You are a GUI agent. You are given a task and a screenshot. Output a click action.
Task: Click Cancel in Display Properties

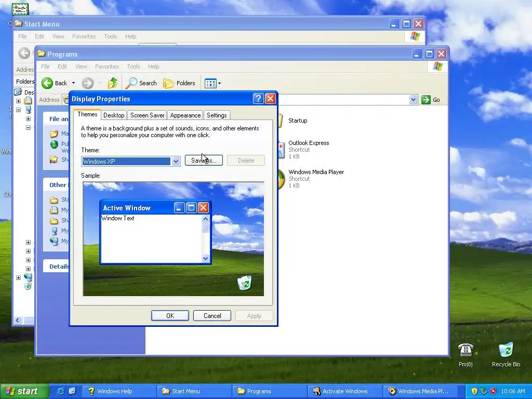[212, 315]
